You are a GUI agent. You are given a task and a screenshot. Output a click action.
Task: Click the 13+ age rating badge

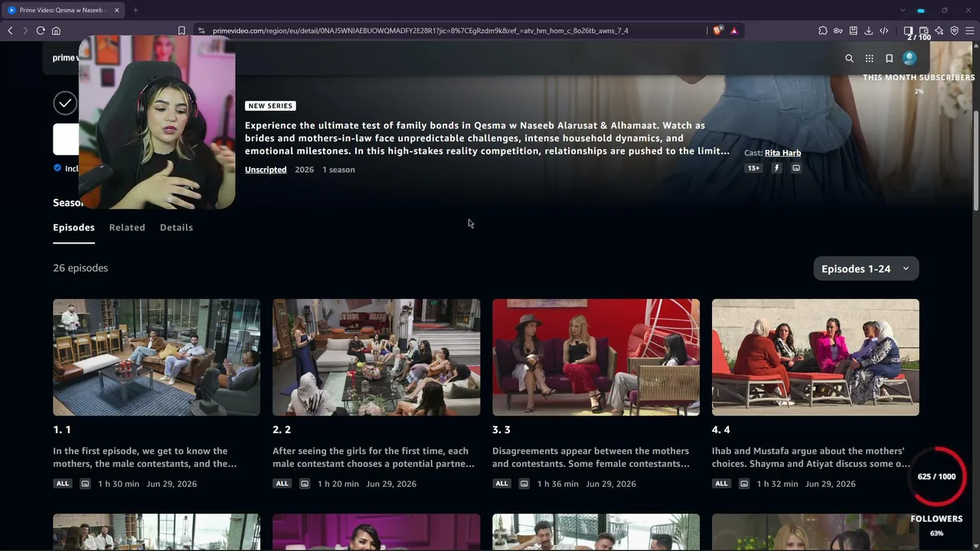[x=753, y=168]
